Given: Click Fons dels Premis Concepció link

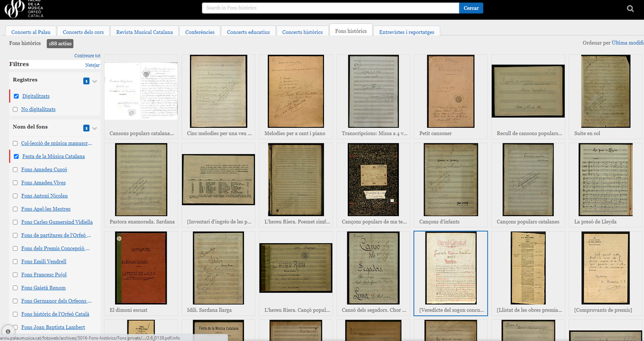Looking at the screenshot, I should (56, 248).
